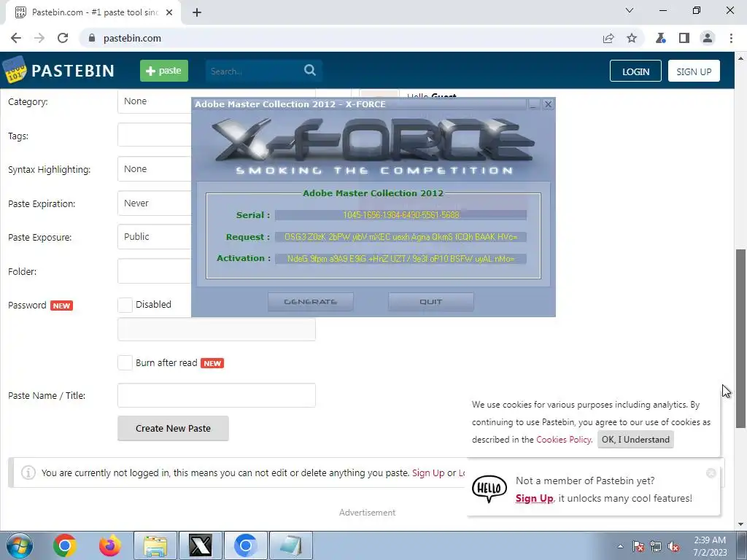Click QUIT in the X-FORCE keygen
The image size is (747, 560).
coord(430,302)
